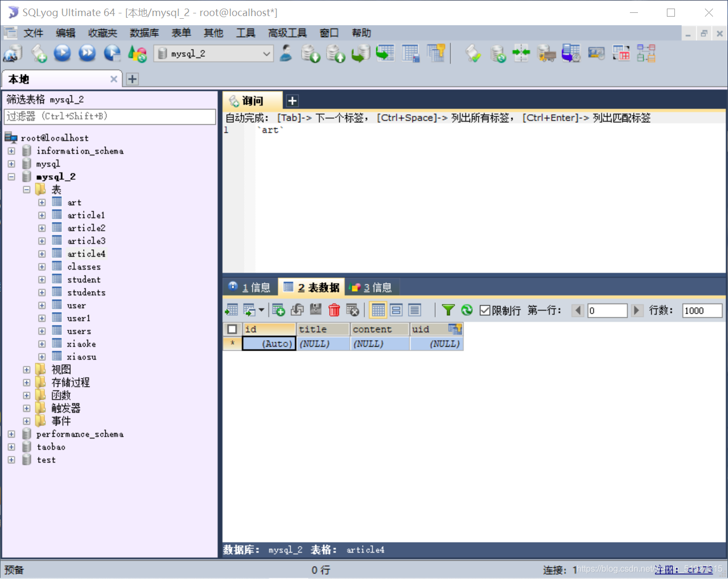Screen dimensions: 728x579
Task: Collapse the 表 tables folder
Action: click(26, 190)
